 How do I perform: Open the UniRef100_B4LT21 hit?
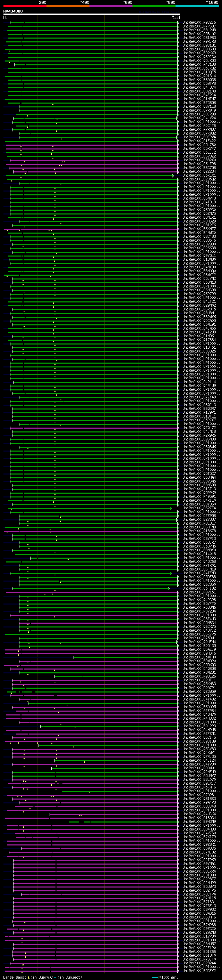click(199, 301)
